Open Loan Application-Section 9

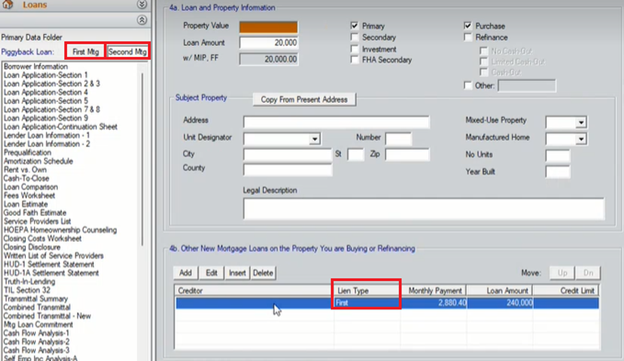coord(46,118)
